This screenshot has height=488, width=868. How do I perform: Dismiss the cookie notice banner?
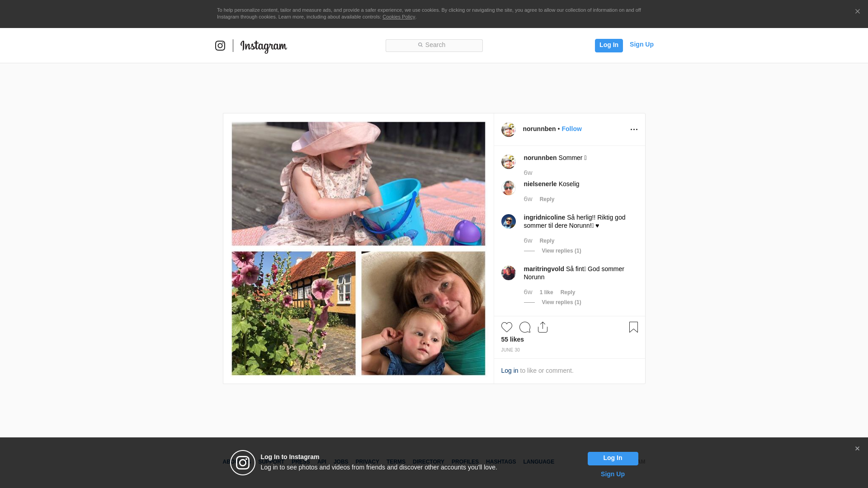[x=857, y=11]
